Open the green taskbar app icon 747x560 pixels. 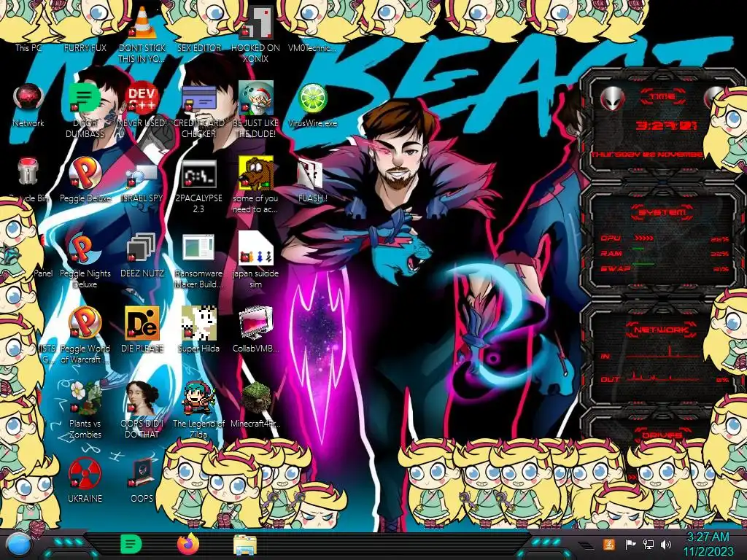(131, 544)
